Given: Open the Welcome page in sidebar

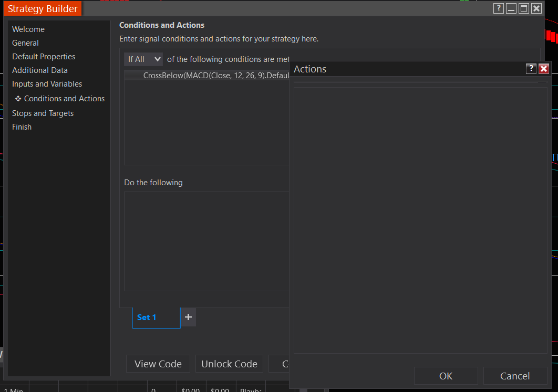Looking at the screenshot, I should pos(28,29).
